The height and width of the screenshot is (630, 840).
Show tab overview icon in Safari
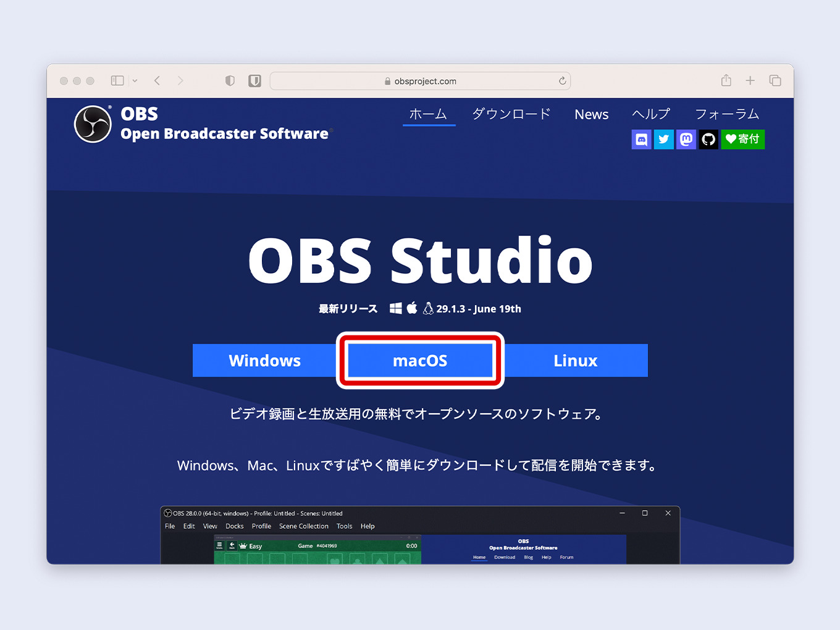click(775, 80)
